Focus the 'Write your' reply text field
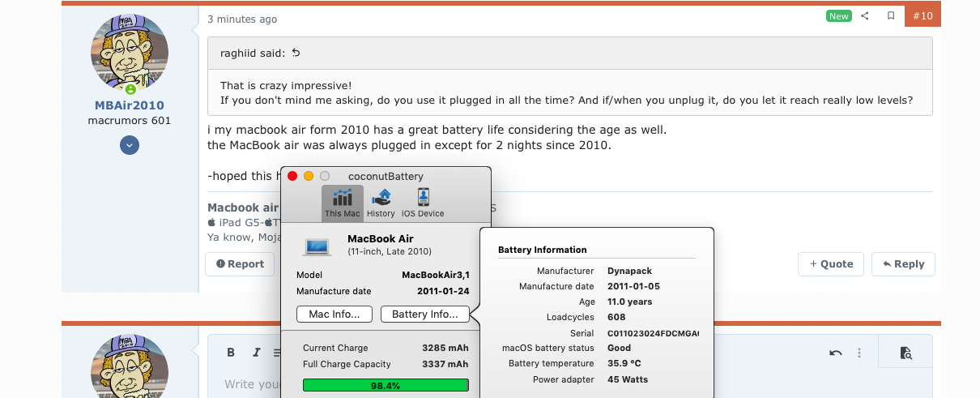Image resolution: width=980 pixels, height=398 pixels. [570, 384]
